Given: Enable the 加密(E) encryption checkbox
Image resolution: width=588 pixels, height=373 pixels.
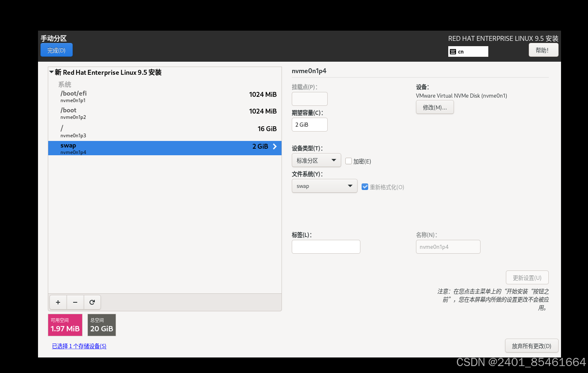Looking at the screenshot, I should [x=349, y=161].
